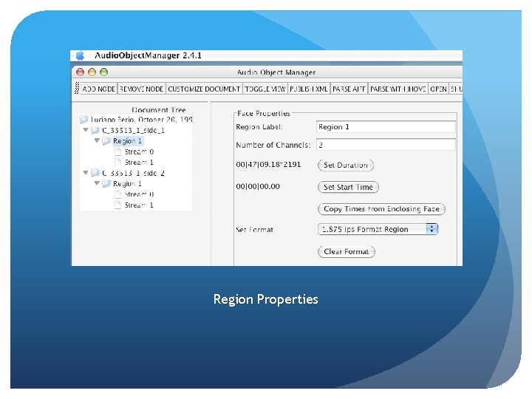Click the green zoom window button
This screenshot has height=399, width=532.
pos(104,72)
